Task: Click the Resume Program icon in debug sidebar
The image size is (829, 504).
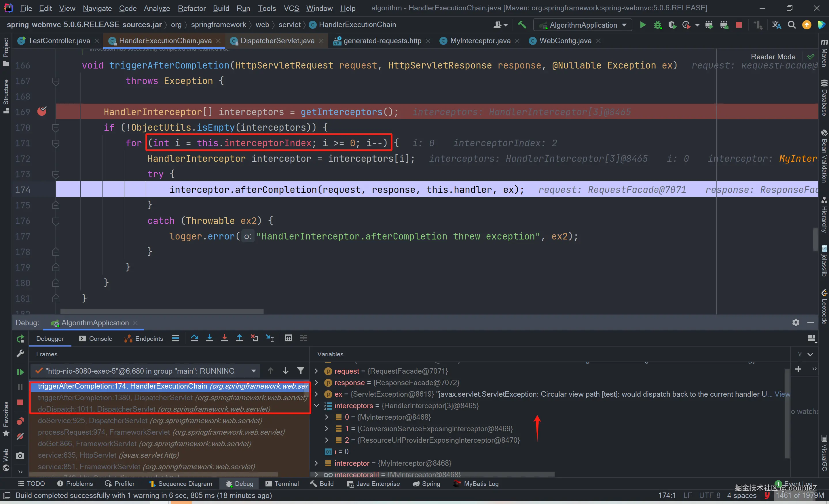Action: point(20,372)
